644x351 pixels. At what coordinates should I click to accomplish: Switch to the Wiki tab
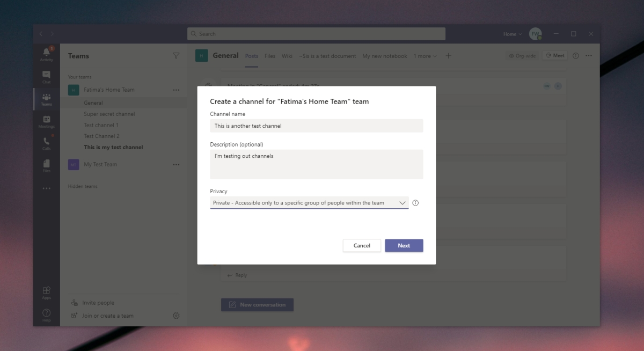click(x=287, y=56)
